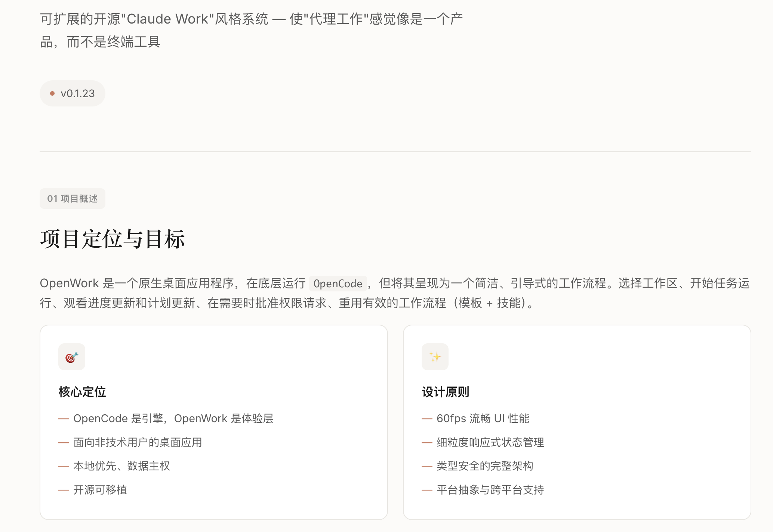Click list item 面向非技术用户的桌面应用
The height and width of the screenshot is (532, 773).
pos(138,442)
